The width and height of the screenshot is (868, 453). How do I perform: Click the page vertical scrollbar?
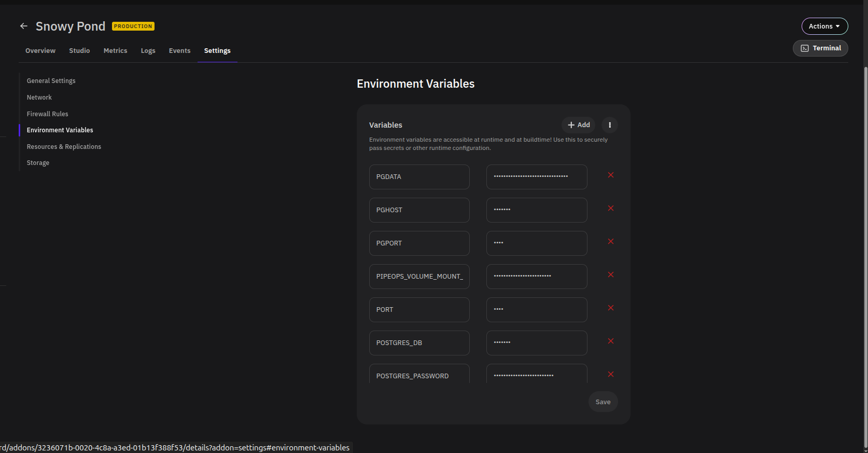[865, 257]
